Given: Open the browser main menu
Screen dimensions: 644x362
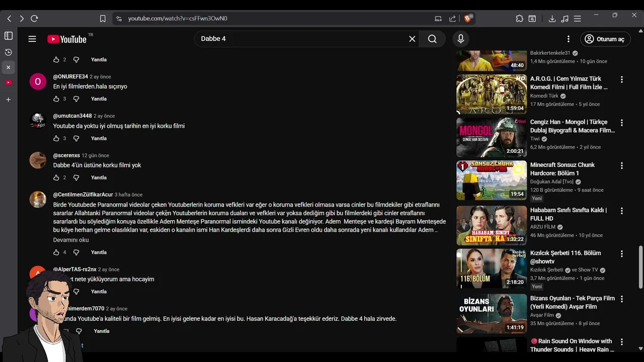Looking at the screenshot, I should [x=578, y=19].
